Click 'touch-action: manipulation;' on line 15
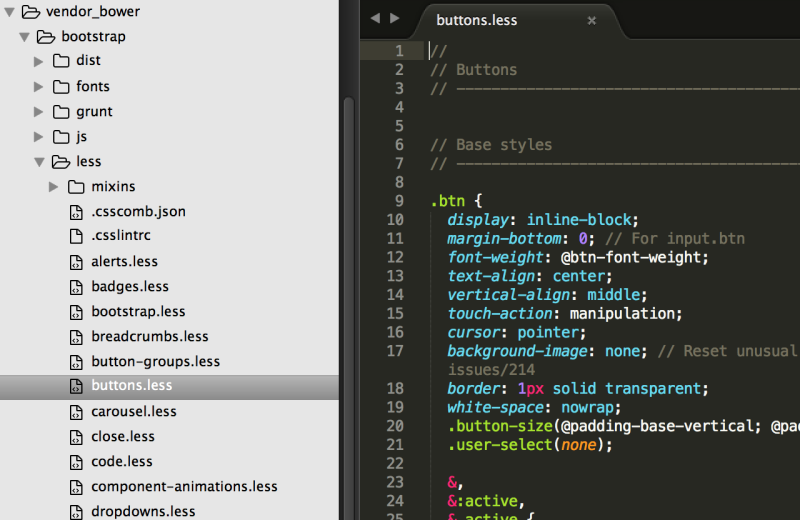This screenshot has height=520, width=800. 565,313
